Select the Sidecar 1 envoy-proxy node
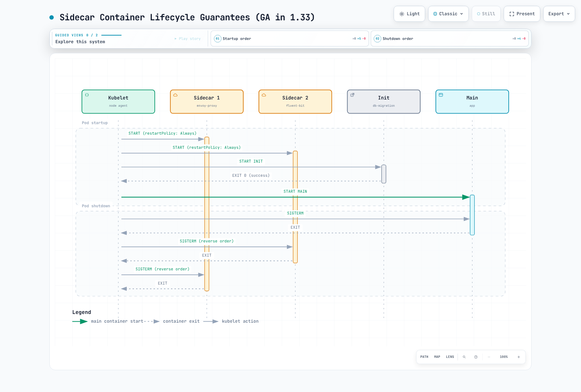The height and width of the screenshot is (392, 581). coord(207,102)
